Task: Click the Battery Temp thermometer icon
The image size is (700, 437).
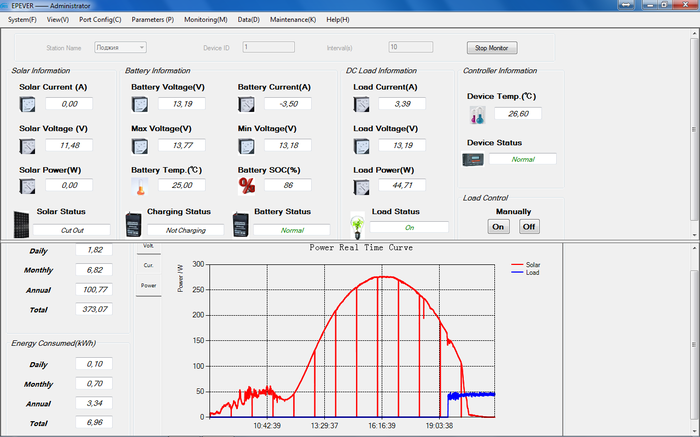Action: (x=140, y=186)
